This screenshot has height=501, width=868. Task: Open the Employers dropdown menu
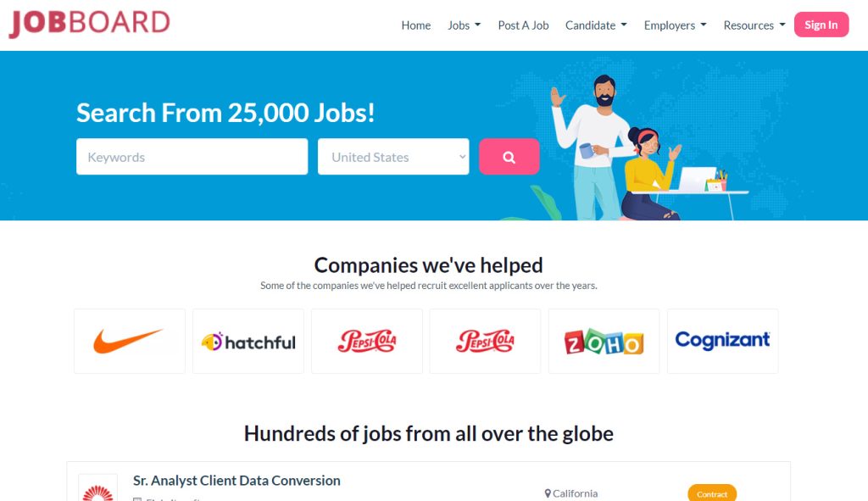pos(674,25)
